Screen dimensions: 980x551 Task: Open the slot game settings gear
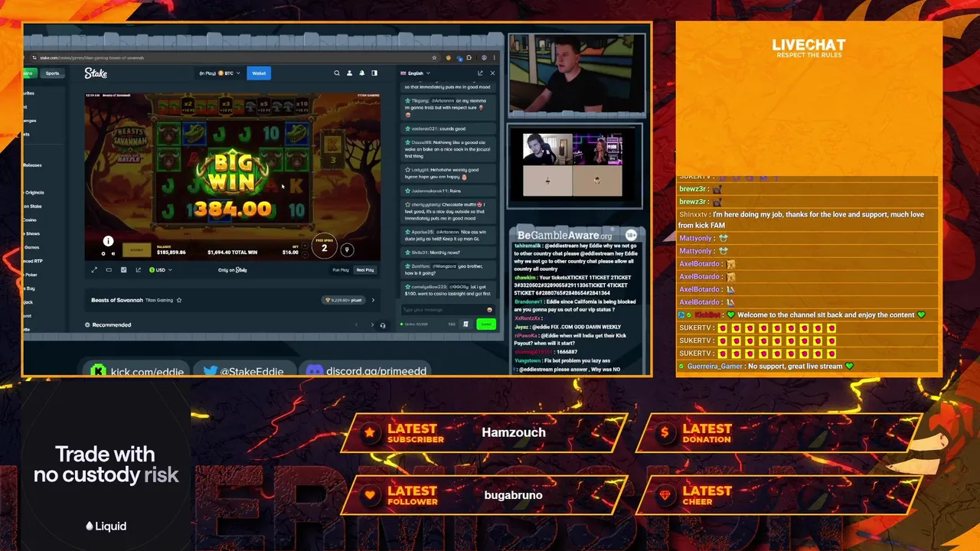click(x=103, y=253)
